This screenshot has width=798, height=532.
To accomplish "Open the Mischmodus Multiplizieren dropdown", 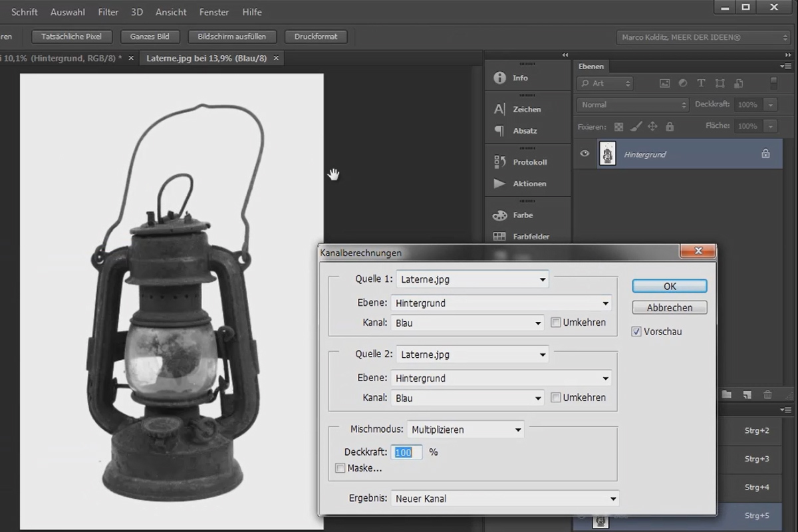I will [465, 430].
